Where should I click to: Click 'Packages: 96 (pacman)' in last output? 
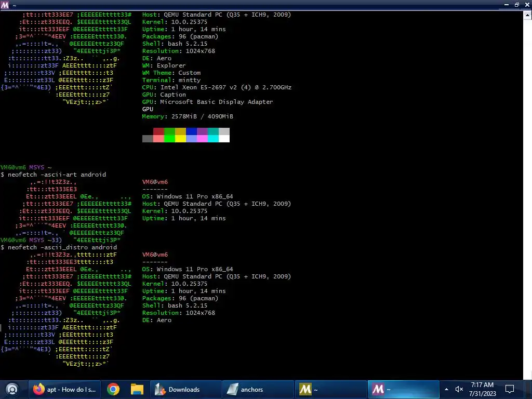pos(180,298)
